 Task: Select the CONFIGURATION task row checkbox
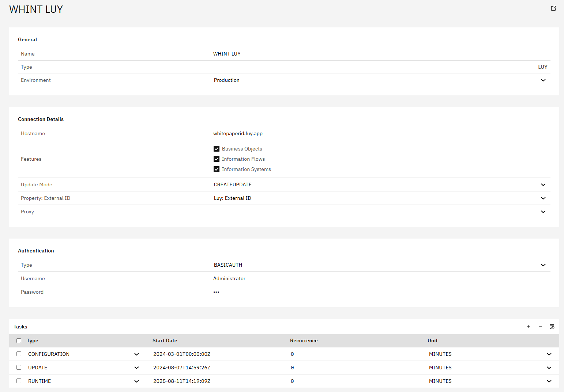[x=19, y=354]
